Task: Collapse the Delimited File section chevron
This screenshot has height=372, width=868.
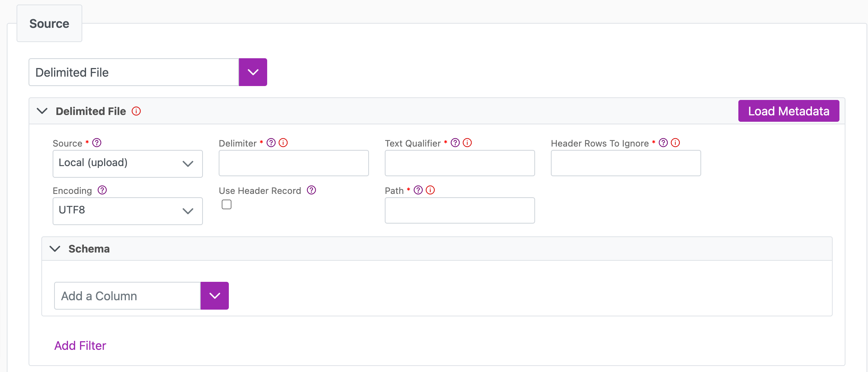Action: pos(42,111)
